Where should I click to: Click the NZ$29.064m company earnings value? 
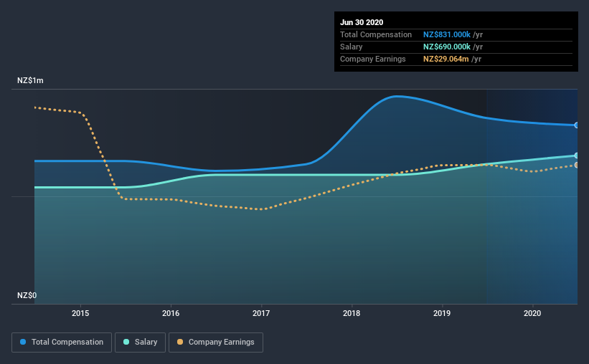(x=446, y=59)
